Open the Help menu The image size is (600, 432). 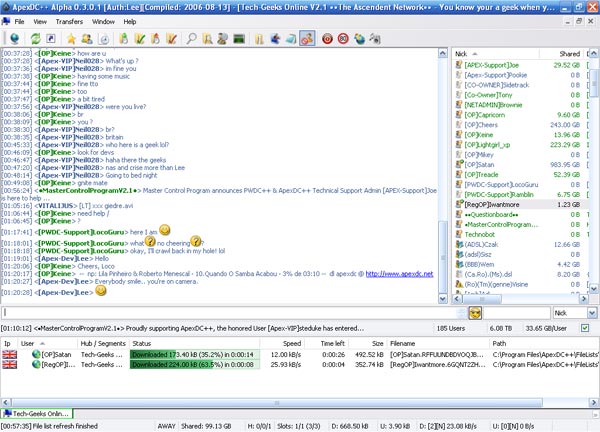tap(130, 22)
